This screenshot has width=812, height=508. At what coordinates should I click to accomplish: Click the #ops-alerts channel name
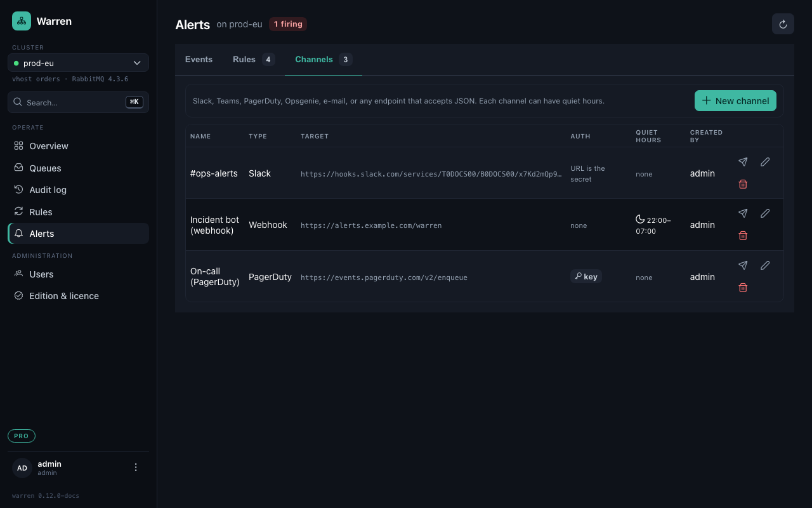(x=214, y=173)
